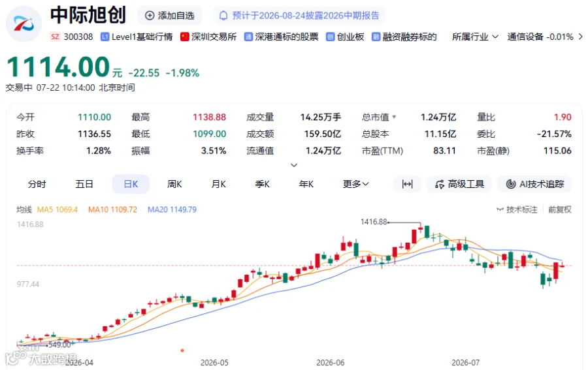Click the 1416.88 peak price marker
The height and width of the screenshot is (370, 588).
click(374, 222)
